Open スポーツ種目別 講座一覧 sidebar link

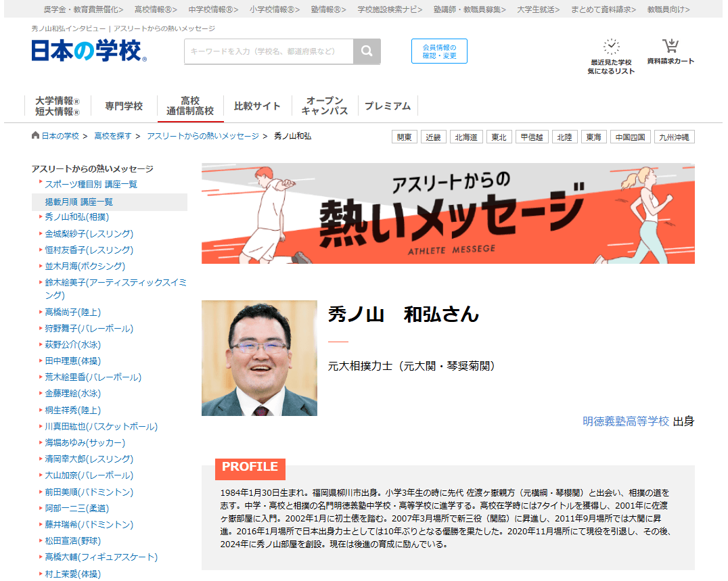[x=91, y=184]
